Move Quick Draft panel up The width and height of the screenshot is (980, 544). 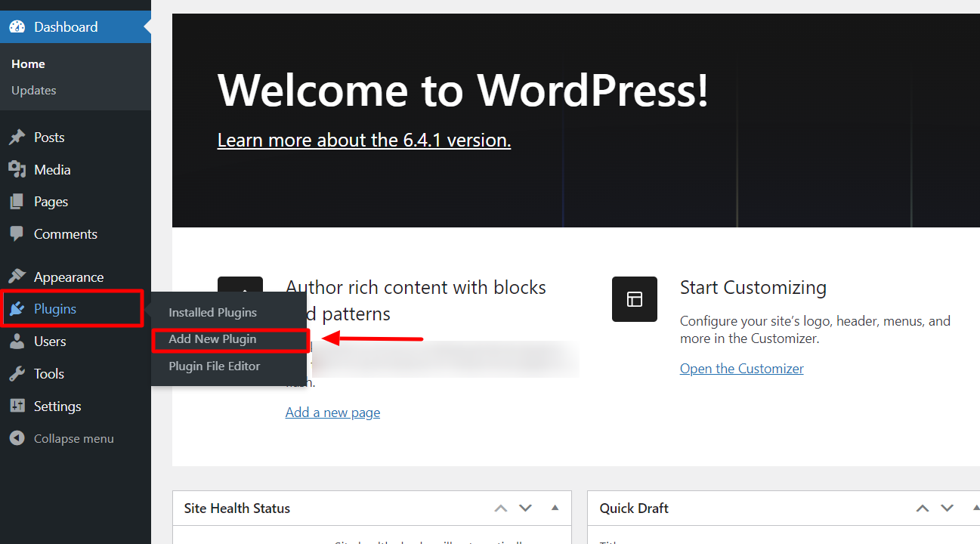click(923, 508)
